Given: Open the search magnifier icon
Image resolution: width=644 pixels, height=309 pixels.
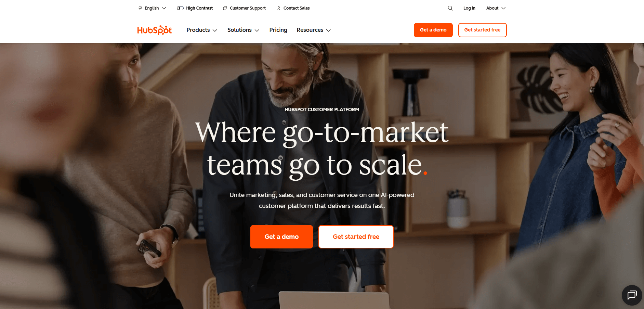Looking at the screenshot, I should [450, 8].
